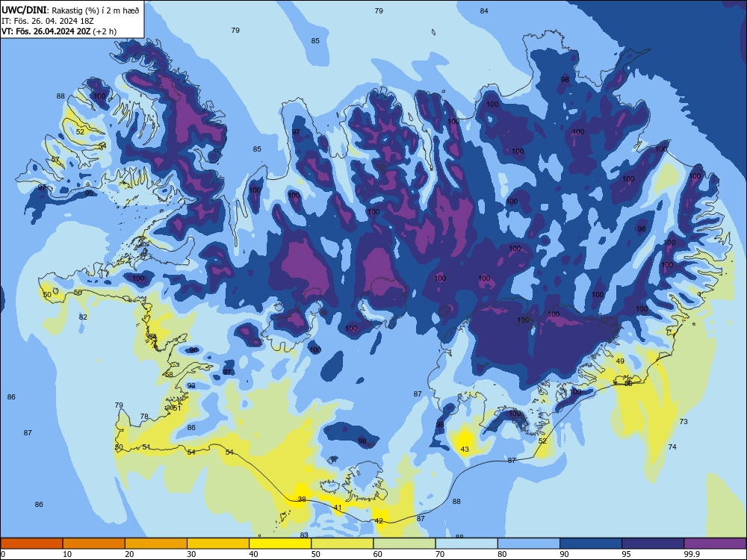Pick the 20–30 amber legend swatch
747x560 pixels.
156,544
